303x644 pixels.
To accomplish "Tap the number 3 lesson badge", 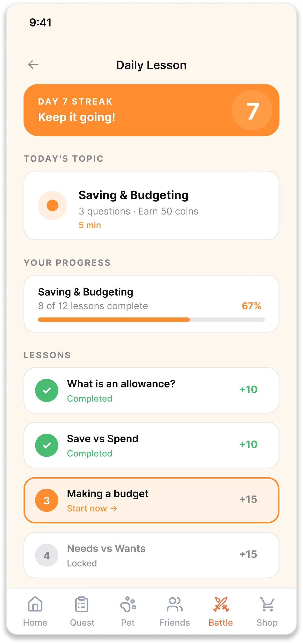I will (47, 500).
